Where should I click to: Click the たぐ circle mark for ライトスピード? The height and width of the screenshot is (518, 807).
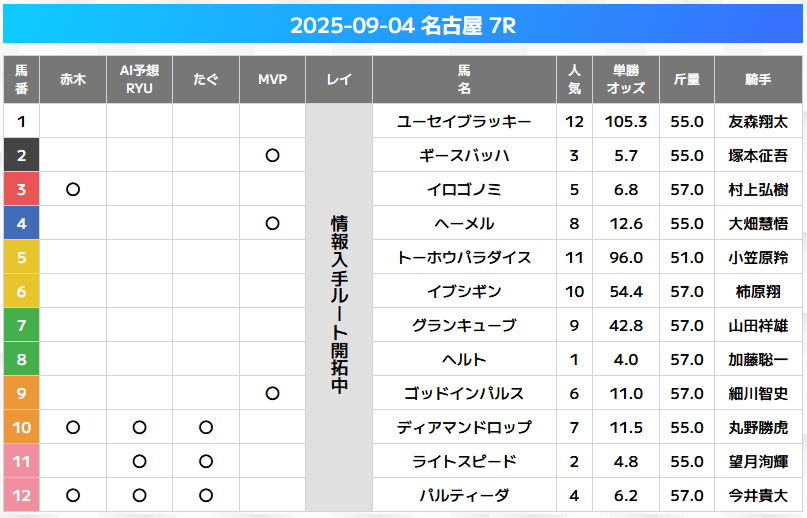point(206,462)
